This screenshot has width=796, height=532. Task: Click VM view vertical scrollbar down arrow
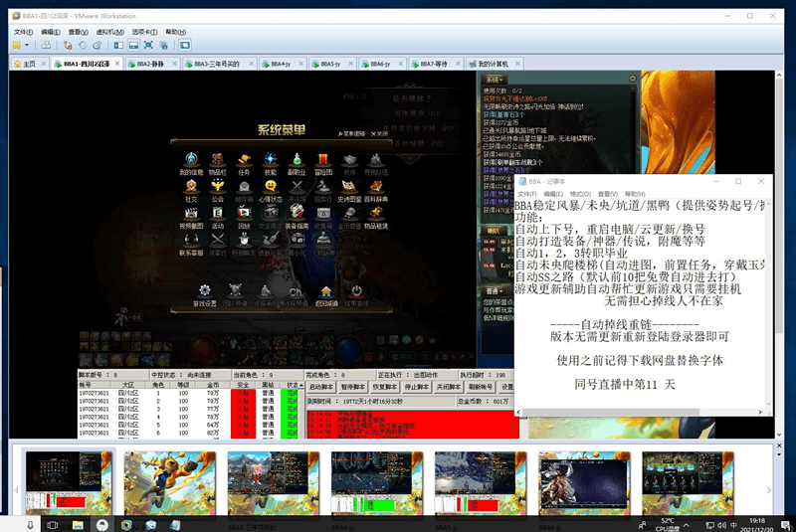tap(779, 435)
